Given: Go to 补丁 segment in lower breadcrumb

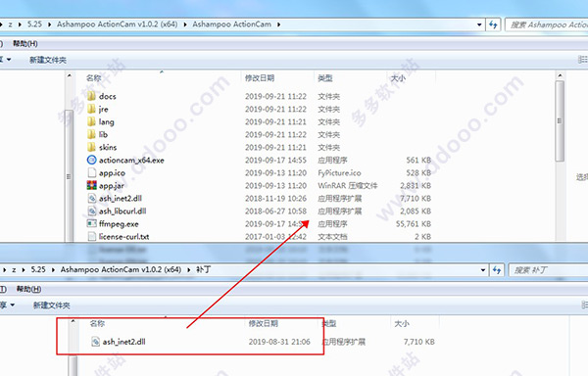Looking at the screenshot, I should 203,269.
